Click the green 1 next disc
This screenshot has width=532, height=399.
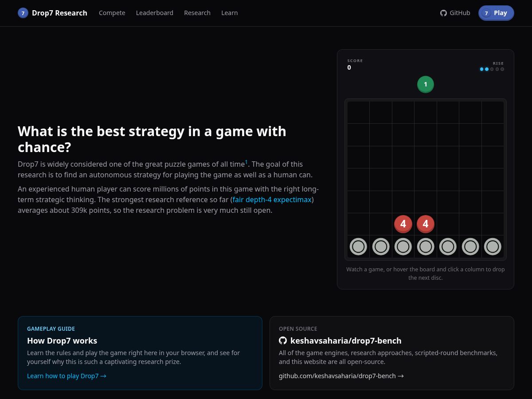pos(426,84)
